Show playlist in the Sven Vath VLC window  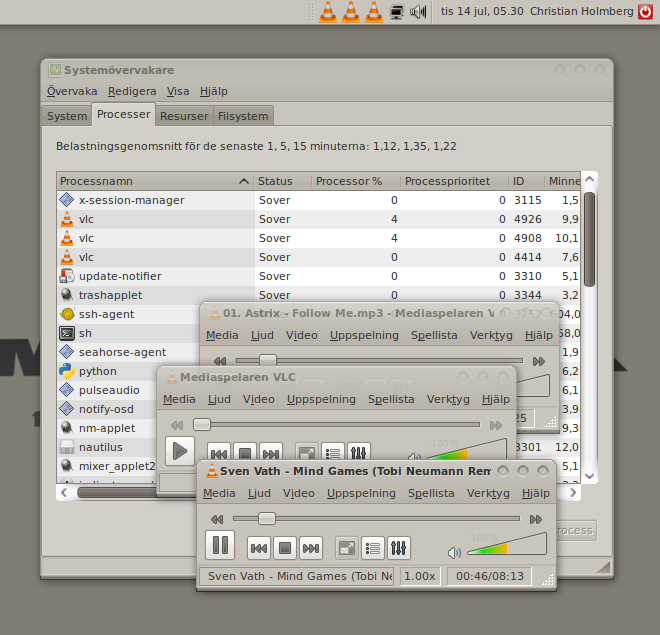(373, 548)
